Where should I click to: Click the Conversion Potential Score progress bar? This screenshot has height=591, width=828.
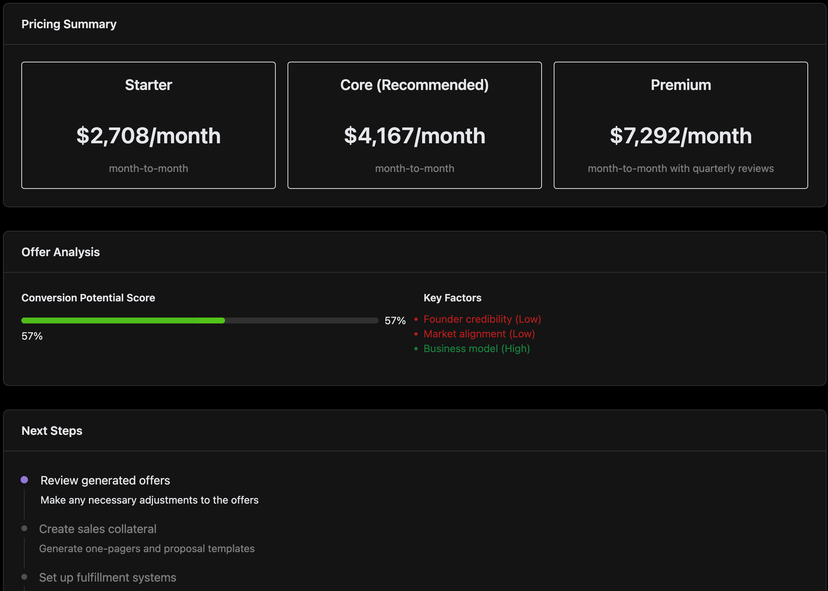[x=200, y=320]
